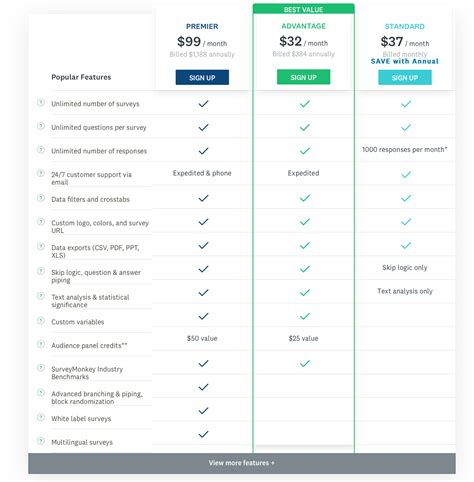Image resolution: width=474 pixels, height=482 pixels.
Task: Open info icon for Data filters and crosstabs
Action: click(x=41, y=198)
